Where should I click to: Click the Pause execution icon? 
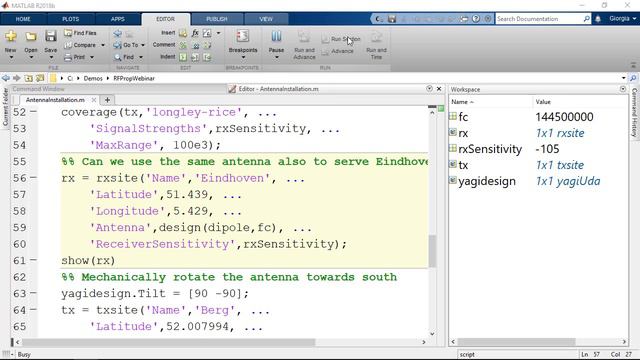(276, 36)
